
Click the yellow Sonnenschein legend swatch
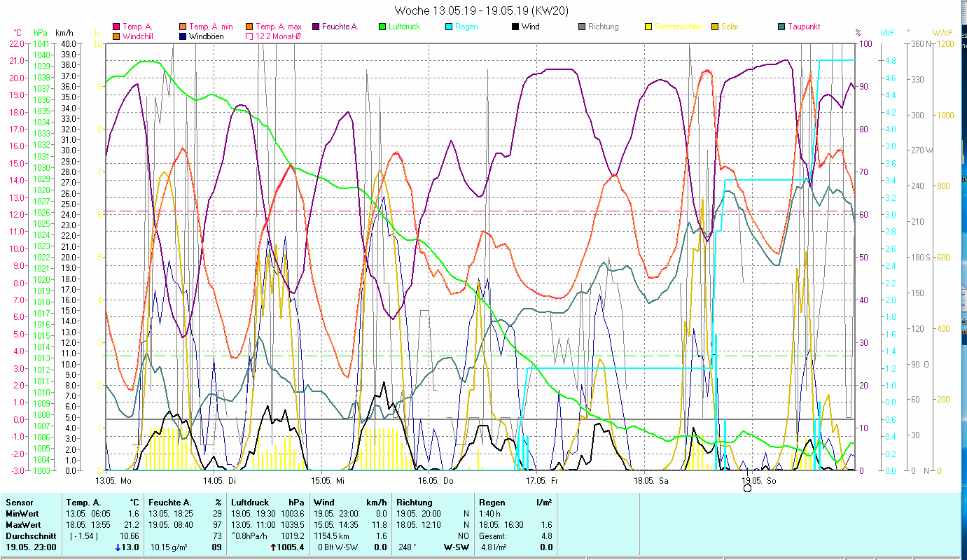648,27
